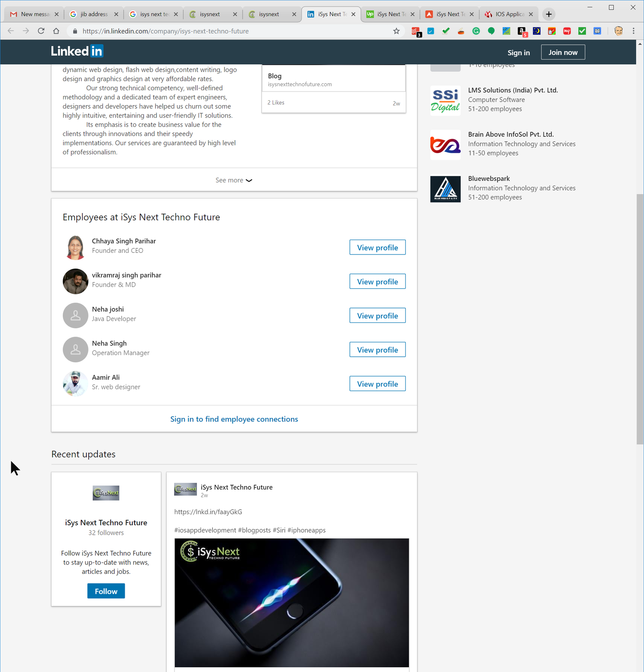The width and height of the screenshot is (644, 672).
Task: Click vikramraj singh parihar's photo
Action: tap(75, 281)
